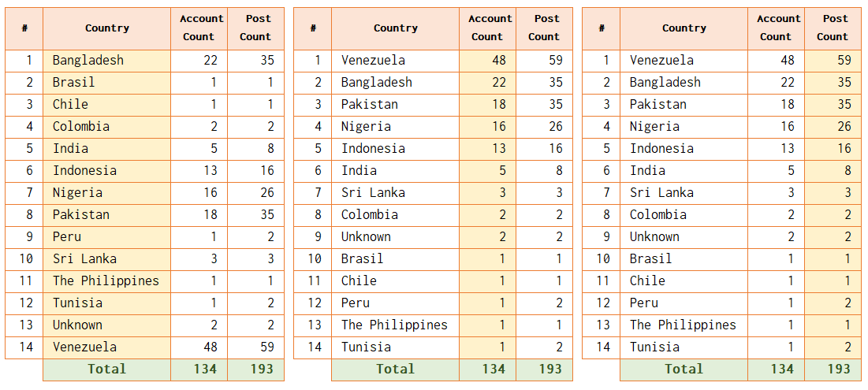
Task: Select Total label under first table
Action: coord(107,370)
